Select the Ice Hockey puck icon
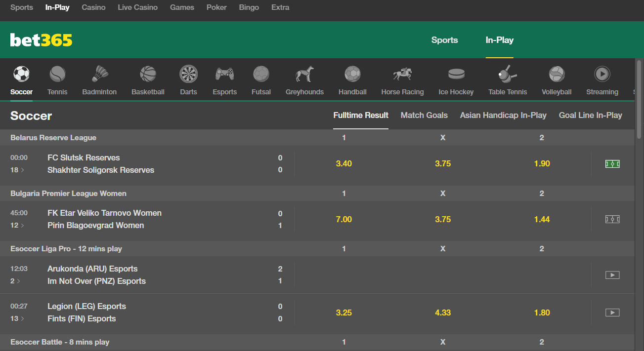 456,75
